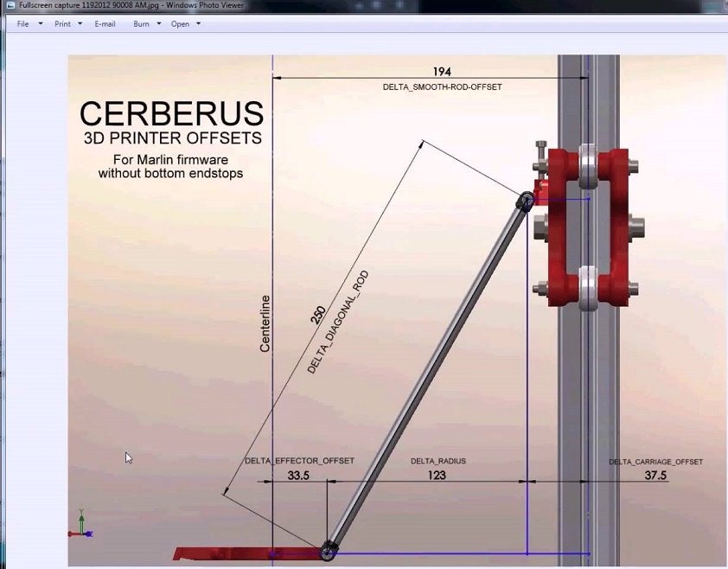Screen dimensions: 728x569
Task: Click the 'For Marlin firmware' text
Action: (x=170, y=160)
